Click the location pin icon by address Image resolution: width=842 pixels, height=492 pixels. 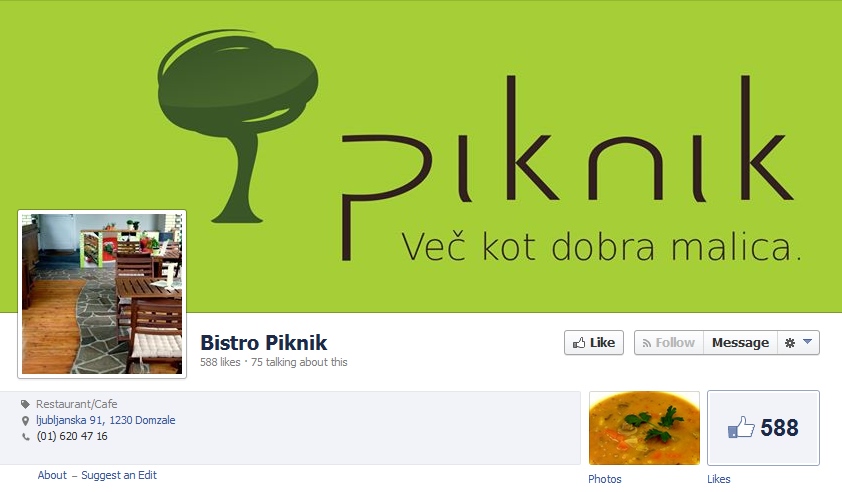coord(25,421)
